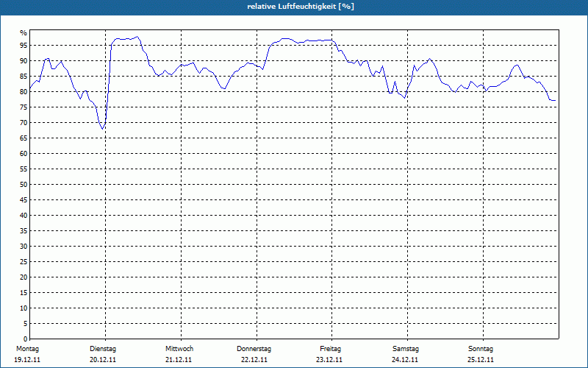
Task: Click the date 21.12.11
Action: (x=179, y=360)
